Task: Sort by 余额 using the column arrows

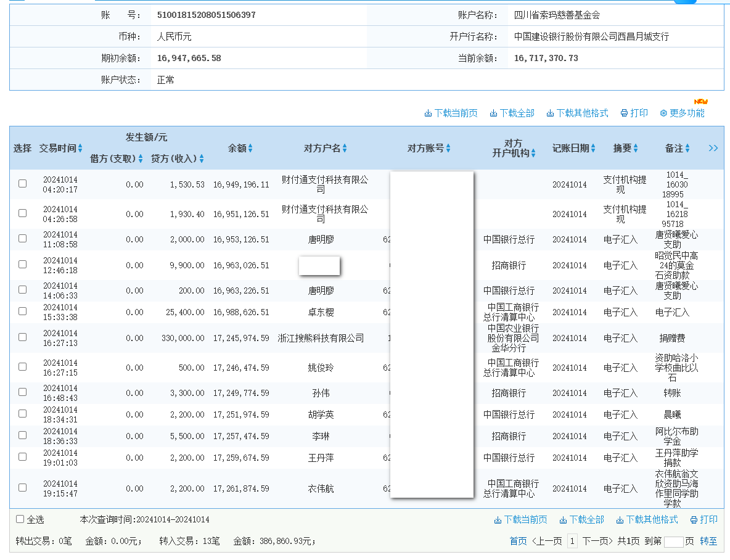Action: tap(252, 148)
